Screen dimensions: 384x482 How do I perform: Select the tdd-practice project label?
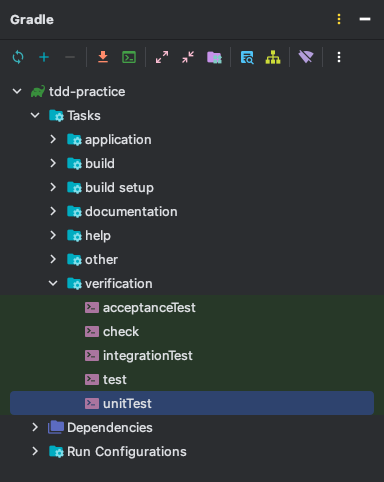coord(87,92)
